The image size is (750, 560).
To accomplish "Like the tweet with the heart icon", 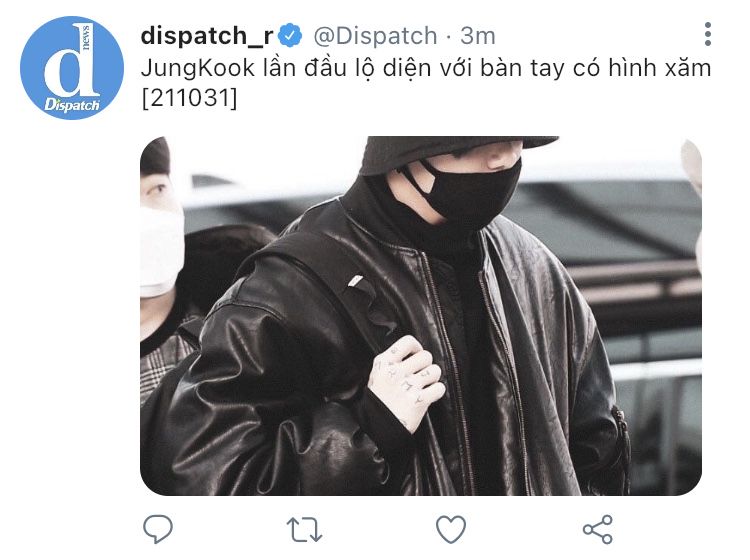I will (x=451, y=529).
